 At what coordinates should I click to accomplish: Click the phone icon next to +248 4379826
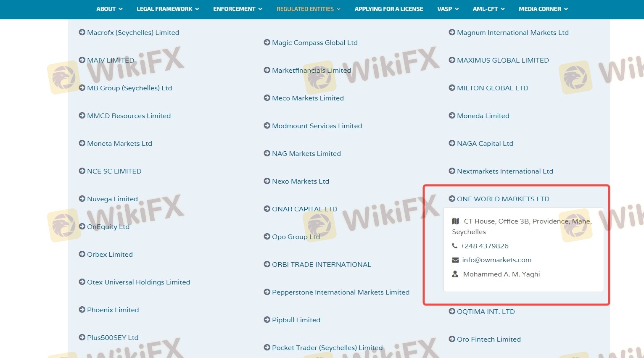point(455,246)
